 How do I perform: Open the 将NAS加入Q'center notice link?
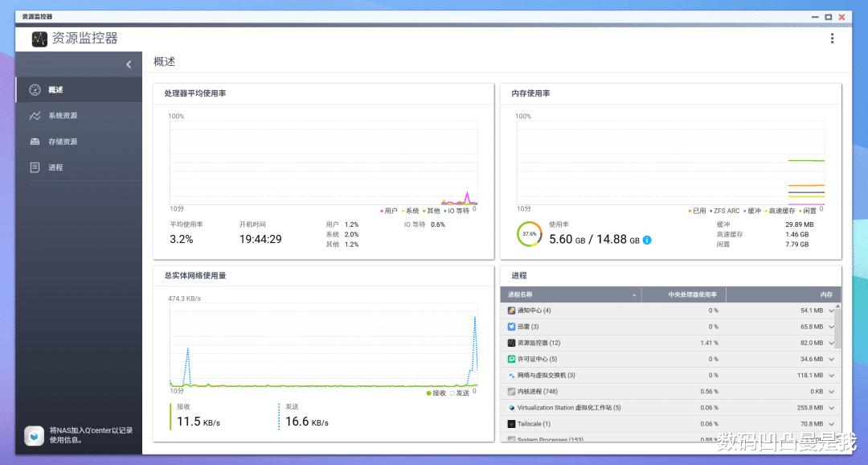(x=91, y=435)
